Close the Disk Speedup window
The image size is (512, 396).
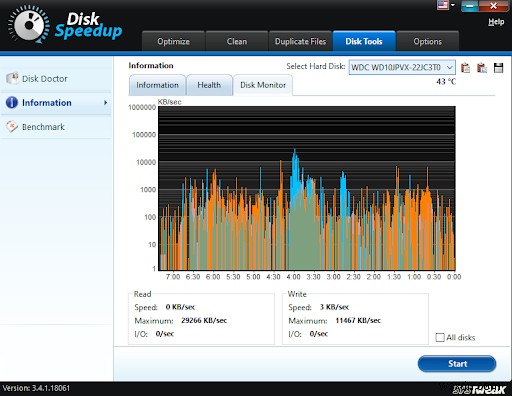(x=494, y=6)
